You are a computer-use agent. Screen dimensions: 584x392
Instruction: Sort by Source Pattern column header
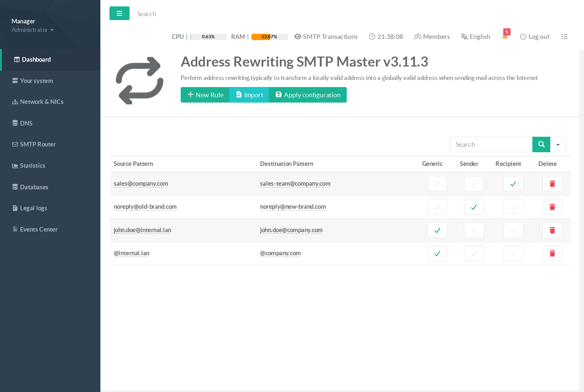click(x=133, y=164)
